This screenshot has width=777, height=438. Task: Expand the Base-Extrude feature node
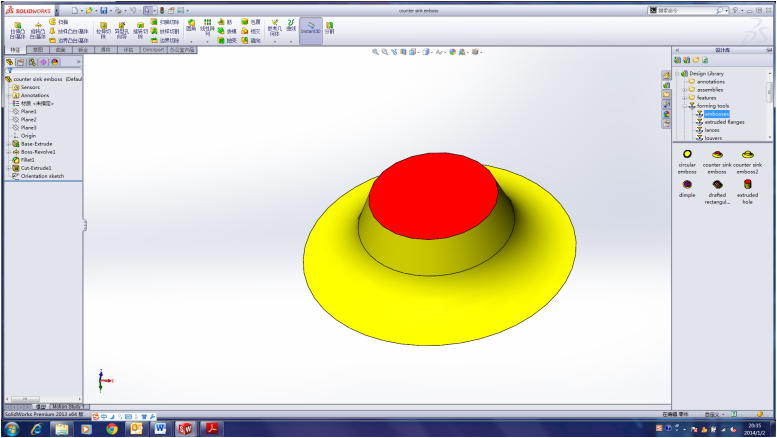pos(8,144)
